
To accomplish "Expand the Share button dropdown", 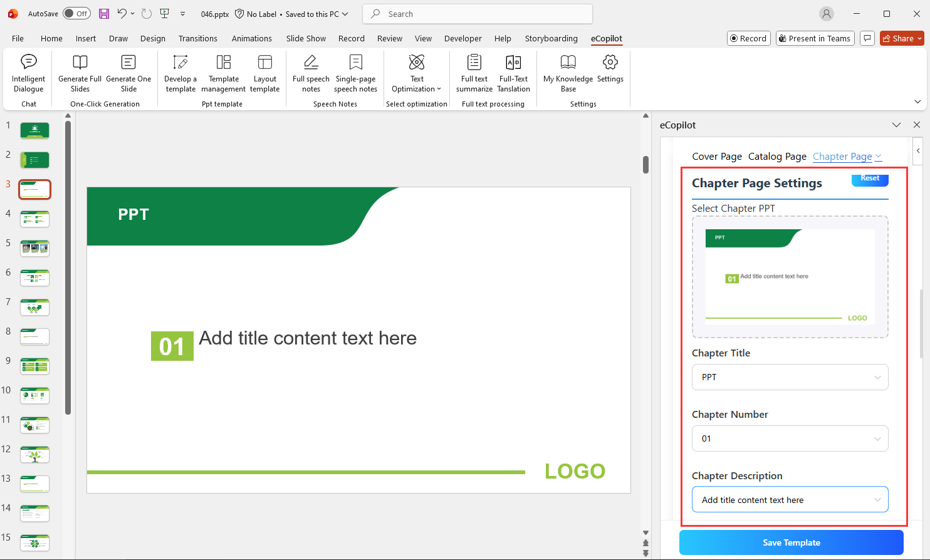I will pyautogui.click(x=919, y=38).
